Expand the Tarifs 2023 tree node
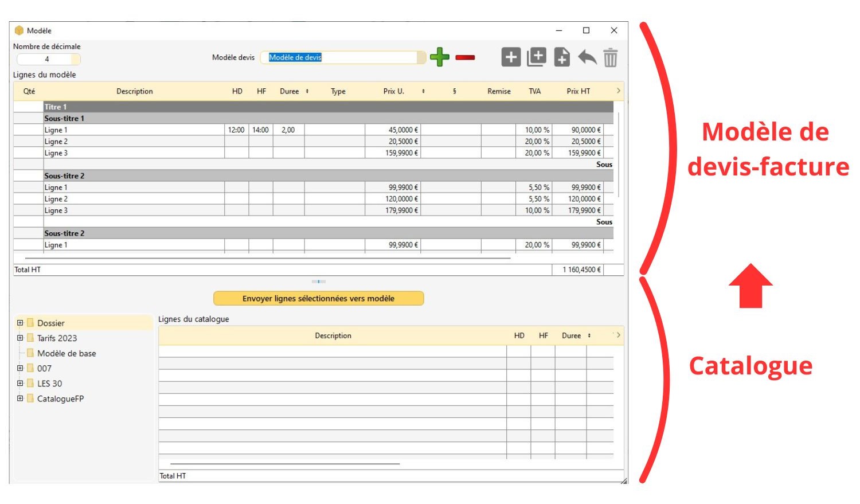860x504 pixels. tap(20, 338)
